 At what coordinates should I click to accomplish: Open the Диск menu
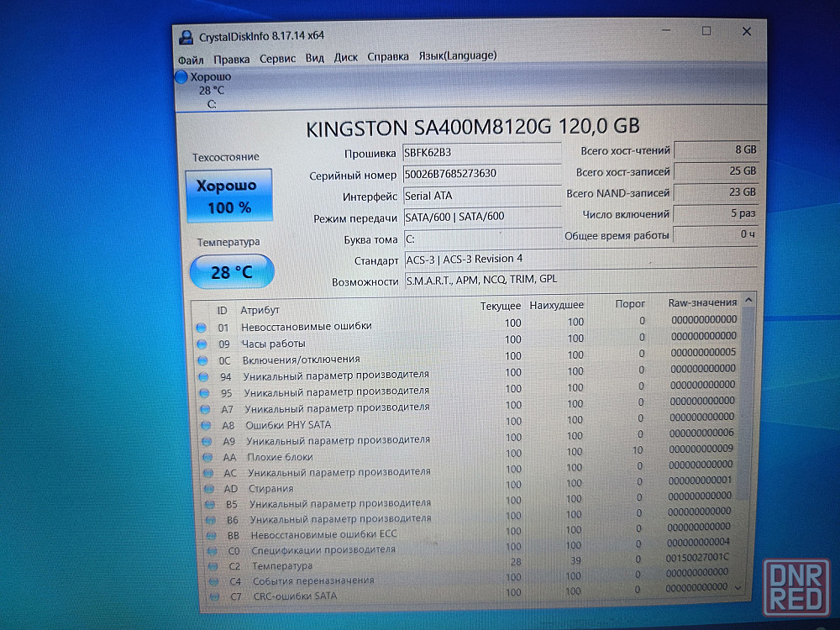tap(345, 57)
